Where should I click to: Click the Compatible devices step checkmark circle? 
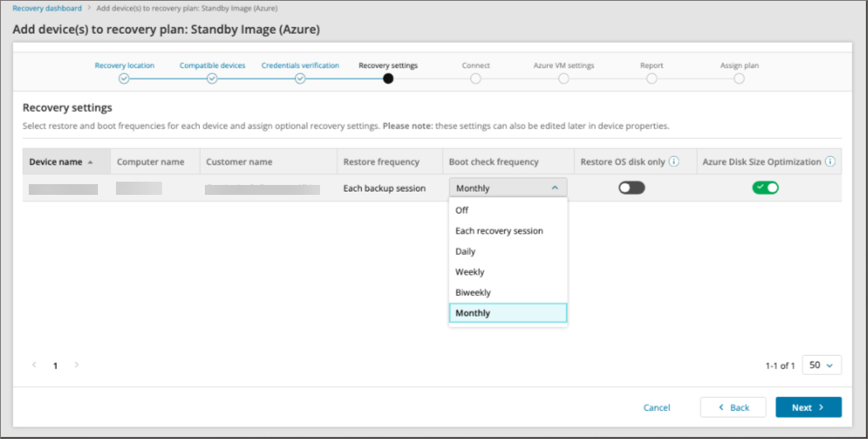tap(211, 79)
